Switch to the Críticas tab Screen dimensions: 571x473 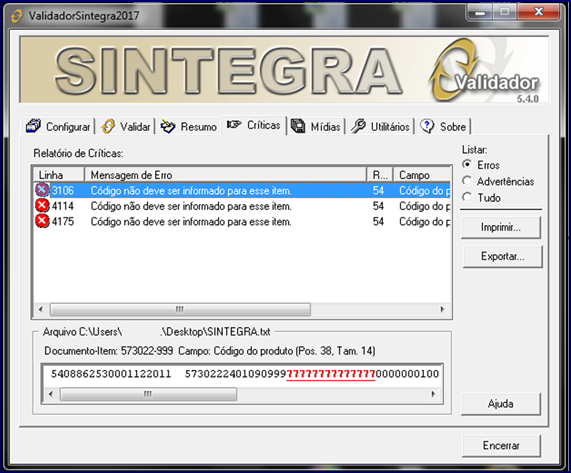point(254,125)
